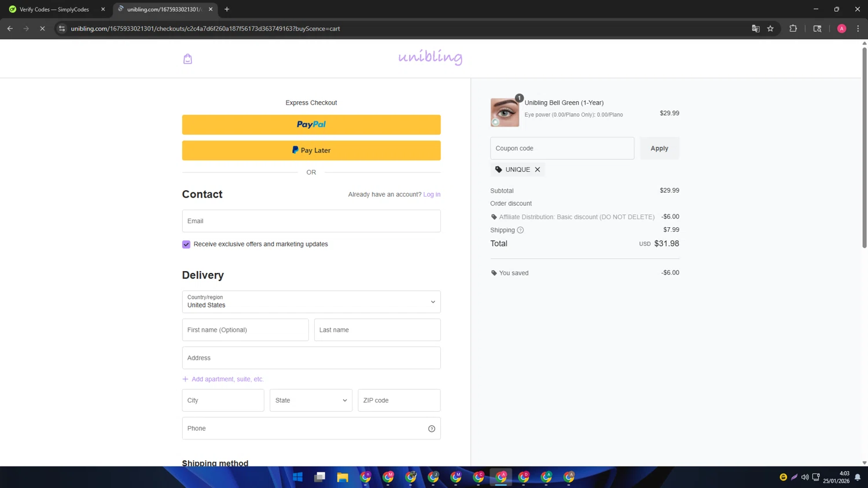Viewport: 868px width, 488px height.
Task: Click the volume icon in system tray
Action: [805, 477]
